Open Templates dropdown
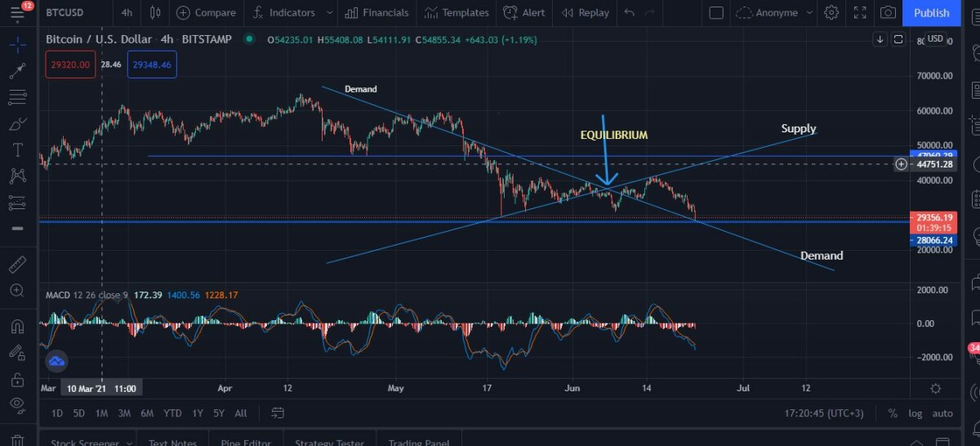The width and height of the screenshot is (980, 446). coord(458,12)
